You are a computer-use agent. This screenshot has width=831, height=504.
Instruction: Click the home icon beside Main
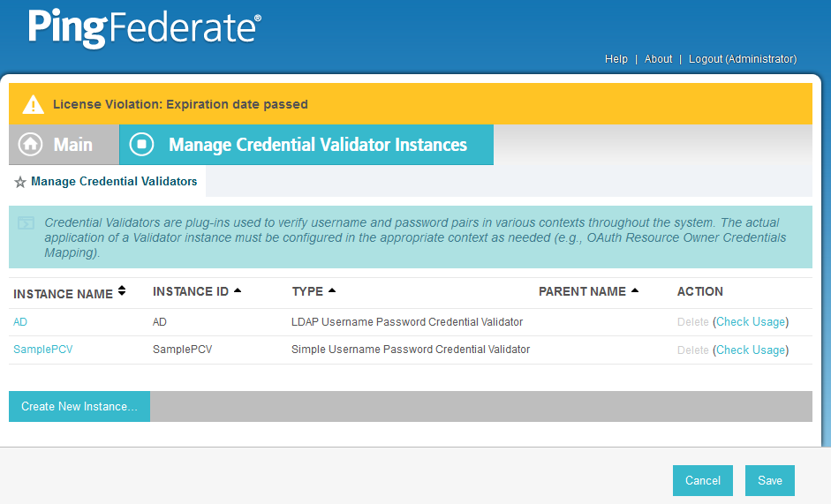pyautogui.click(x=30, y=144)
